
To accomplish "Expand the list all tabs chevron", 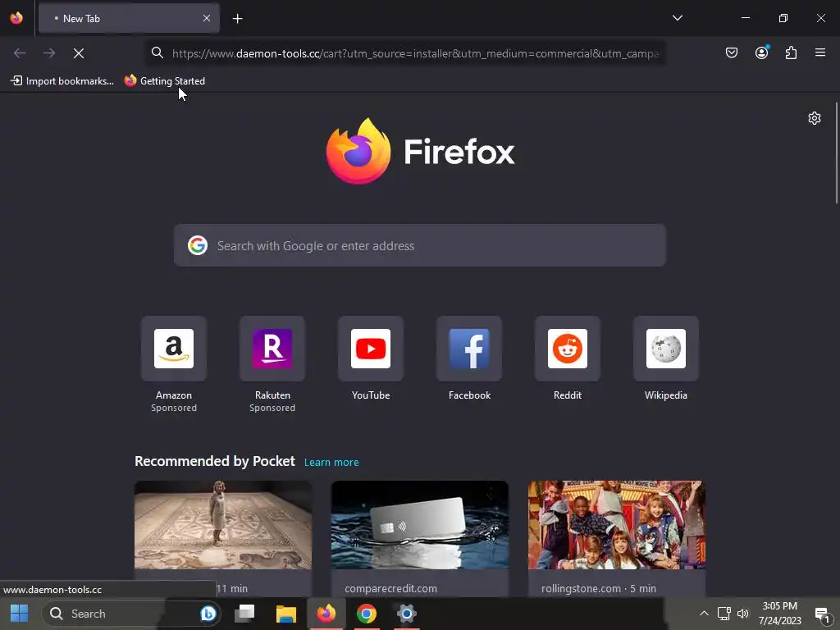I will click(x=677, y=18).
